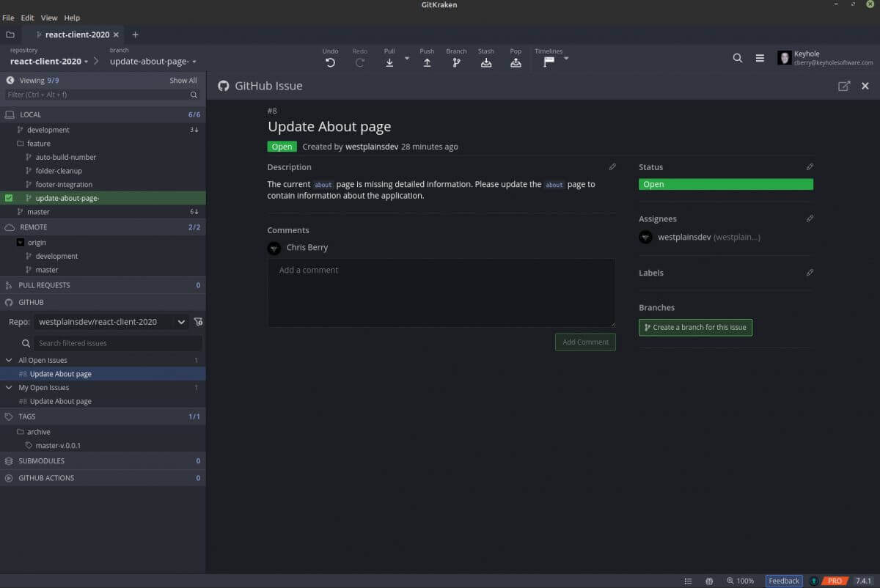Open the filtered issues filter icon

[x=197, y=322]
